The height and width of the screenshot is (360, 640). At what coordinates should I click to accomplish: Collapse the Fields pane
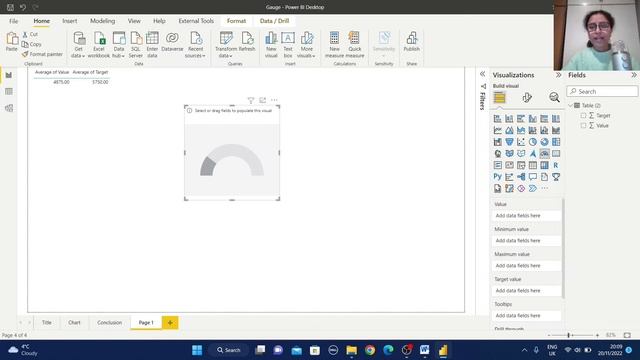pos(634,75)
